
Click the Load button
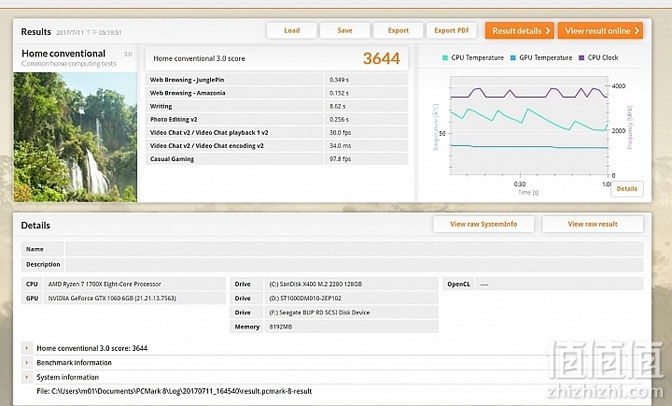point(291,30)
